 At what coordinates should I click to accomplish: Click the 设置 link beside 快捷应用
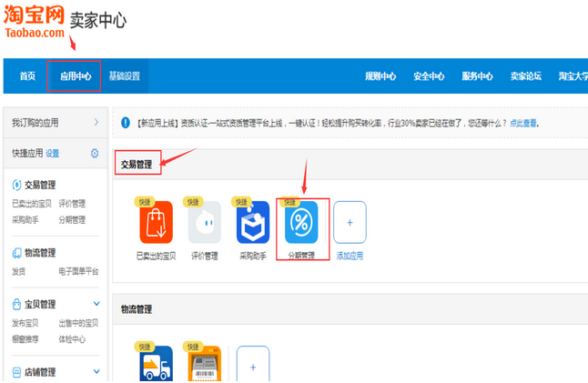pyautogui.click(x=53, y=153)
